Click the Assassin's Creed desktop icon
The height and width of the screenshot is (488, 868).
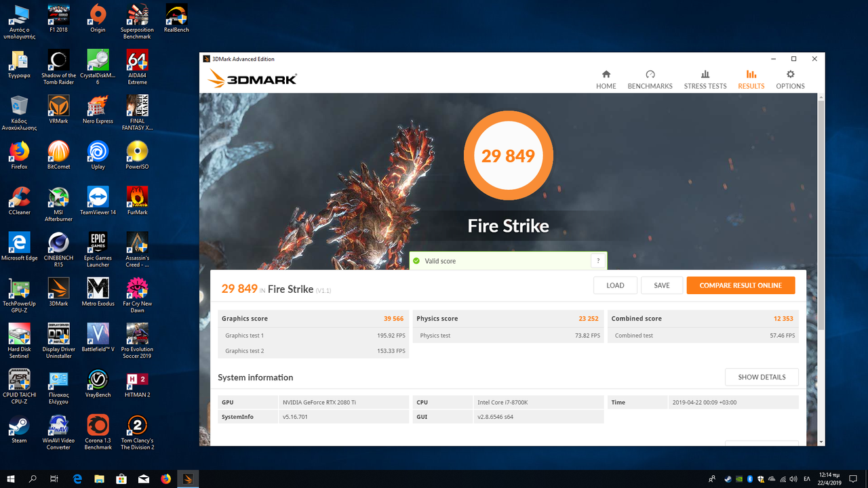tap(137, 249)
